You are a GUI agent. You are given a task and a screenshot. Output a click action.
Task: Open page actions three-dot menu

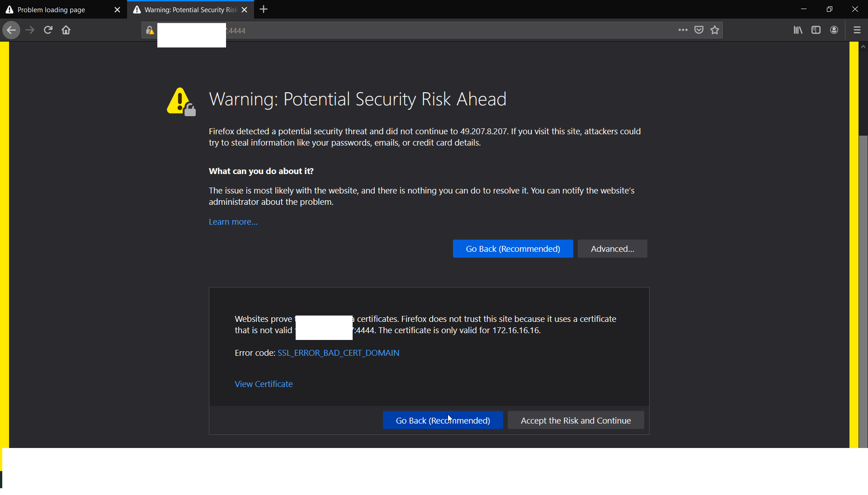683,30
